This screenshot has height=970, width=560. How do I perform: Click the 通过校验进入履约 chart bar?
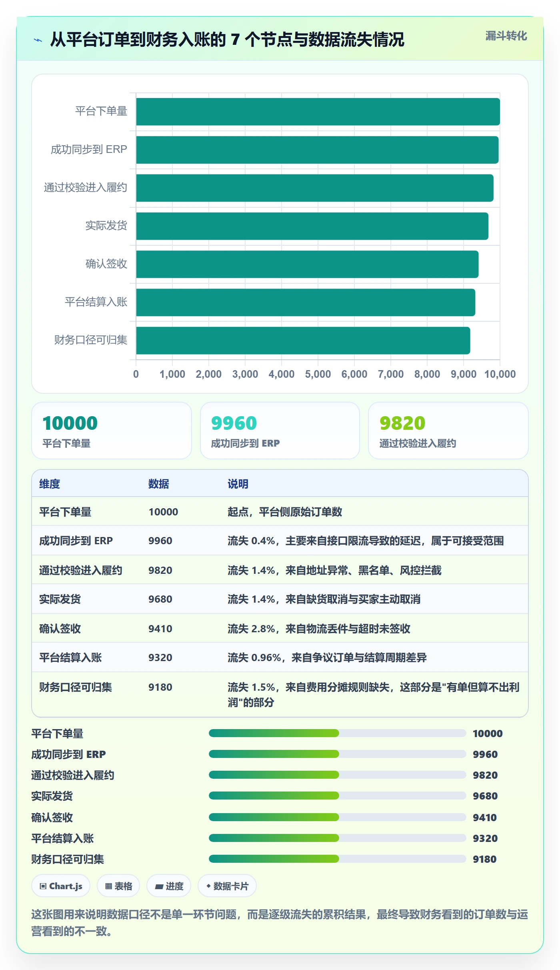(315, 188)
